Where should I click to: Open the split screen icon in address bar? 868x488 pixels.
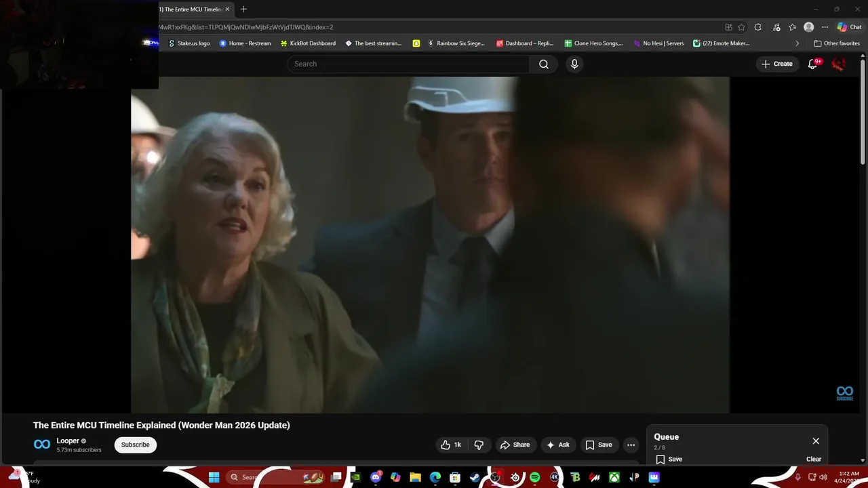point(728,27)
